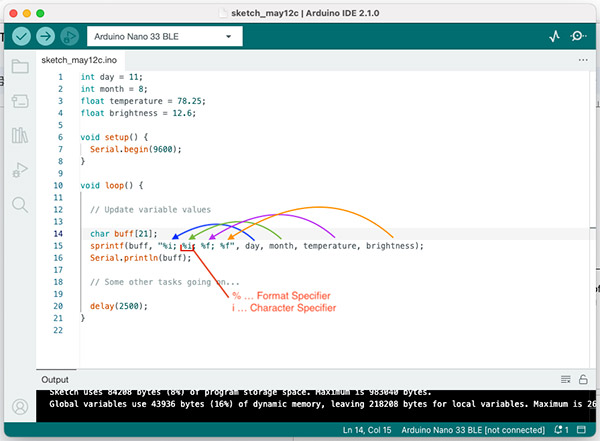The image size is (600, 441).
Task: Open the Serial Monitor
Action: [x=579, y=36]
